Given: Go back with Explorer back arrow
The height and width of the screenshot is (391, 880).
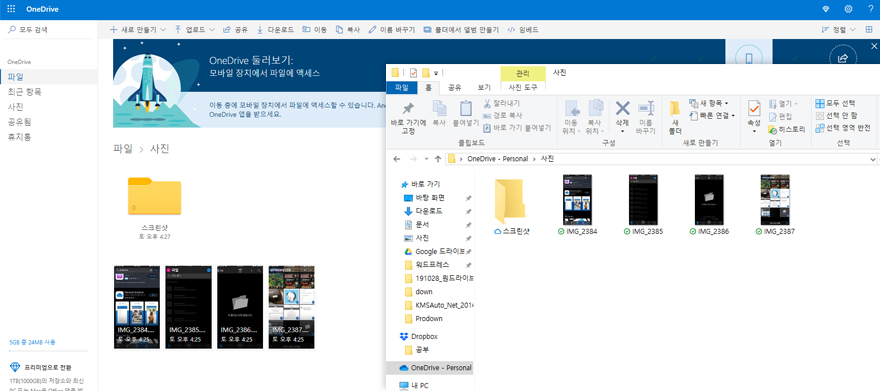Looking at the screenshot, I should click(397, 159).
